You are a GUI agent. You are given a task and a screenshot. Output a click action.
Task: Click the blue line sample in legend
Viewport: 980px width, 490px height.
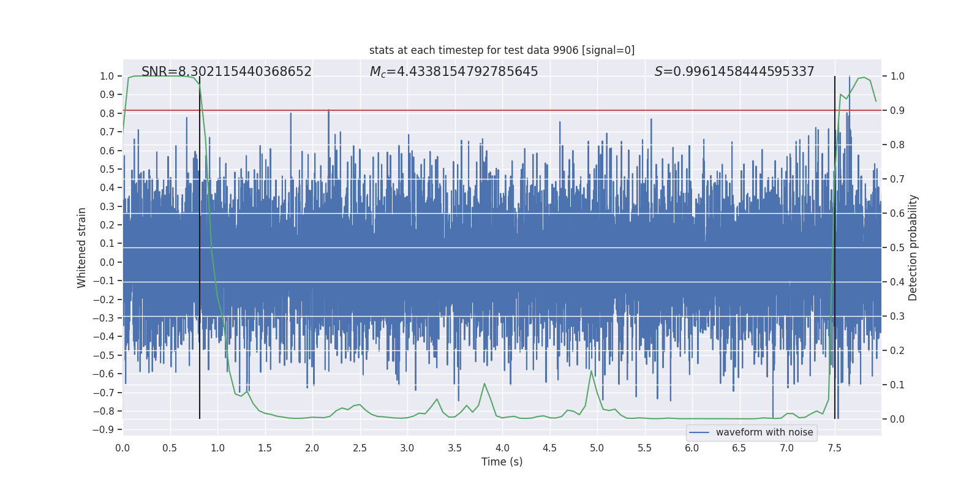[699, 432]
